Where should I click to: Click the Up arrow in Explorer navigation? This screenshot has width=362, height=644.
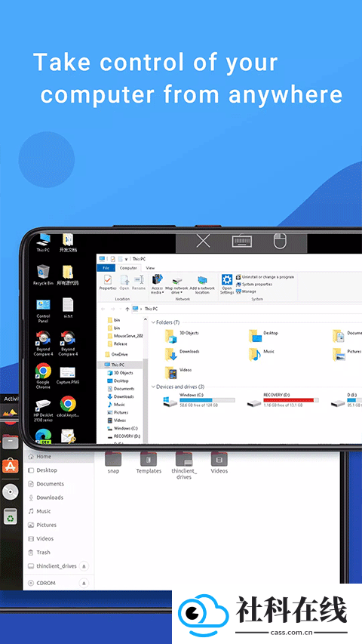tap(127, 309)
